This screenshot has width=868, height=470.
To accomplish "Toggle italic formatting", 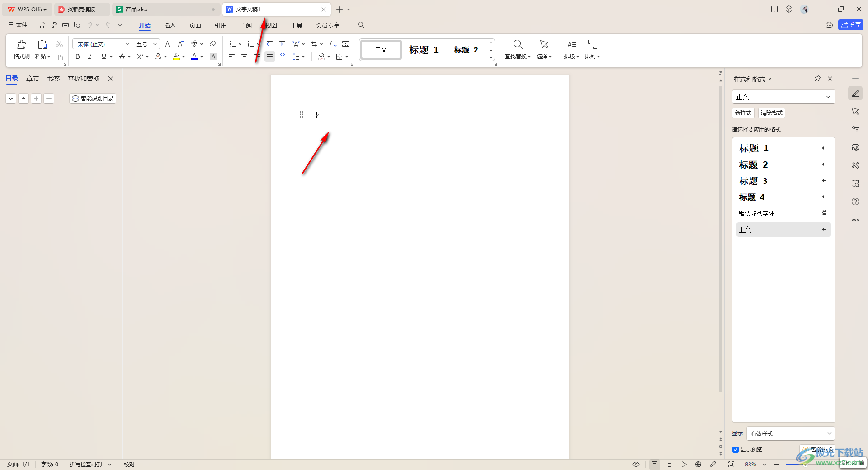I will click(90, 56).
